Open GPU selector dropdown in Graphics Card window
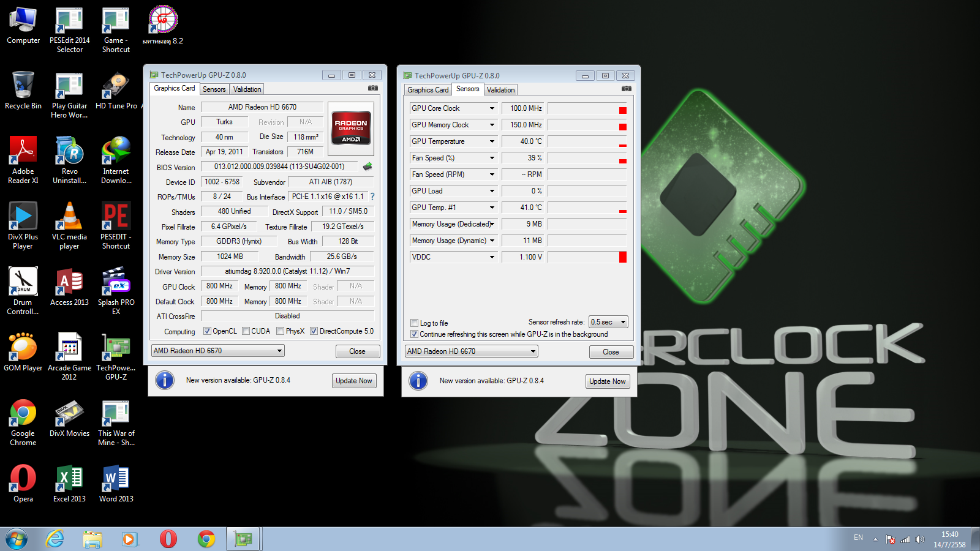980x551 pixels. click(218, 351)
